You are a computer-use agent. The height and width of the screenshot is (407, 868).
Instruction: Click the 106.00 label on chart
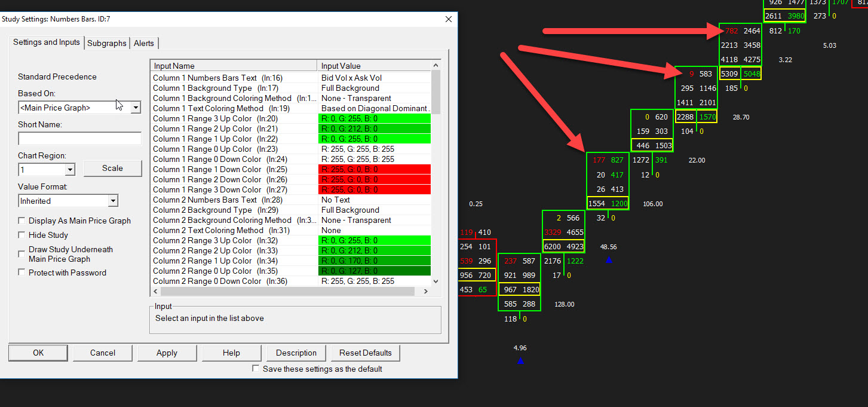[652, 204]
